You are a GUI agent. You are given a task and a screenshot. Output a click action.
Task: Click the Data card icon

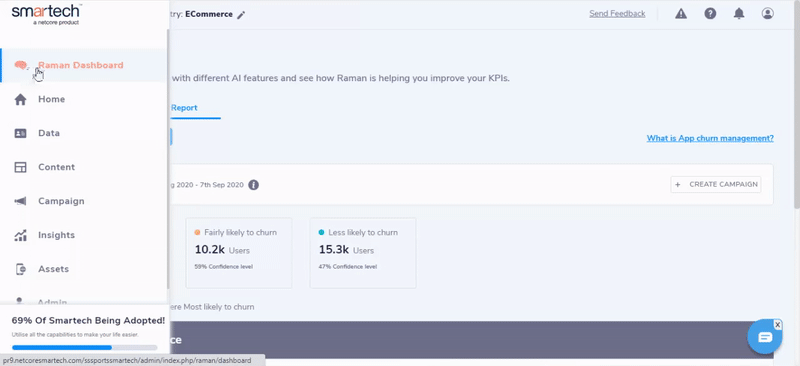tap(20, 133)
